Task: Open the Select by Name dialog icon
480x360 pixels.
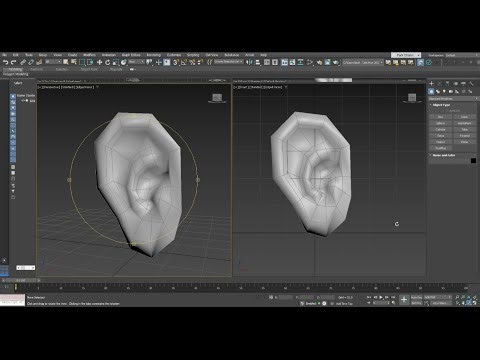Action: 74,62
